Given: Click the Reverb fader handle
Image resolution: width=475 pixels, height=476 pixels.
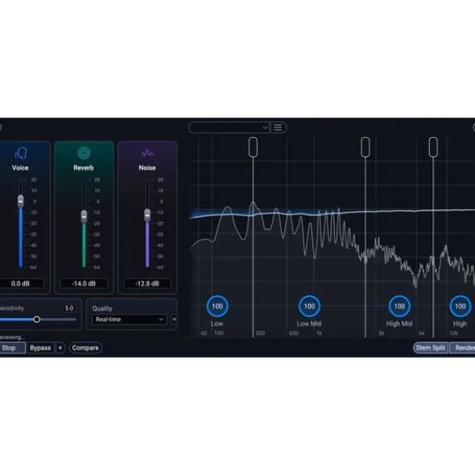Looking at the screenshot, I should tap(84, 216).
